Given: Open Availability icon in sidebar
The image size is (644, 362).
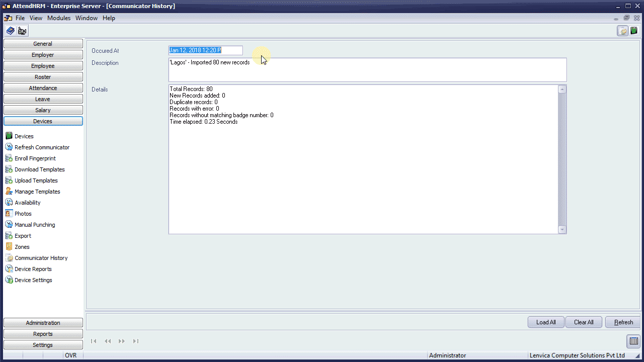Looking at the screenshot, I should click(x=9, y=203).
